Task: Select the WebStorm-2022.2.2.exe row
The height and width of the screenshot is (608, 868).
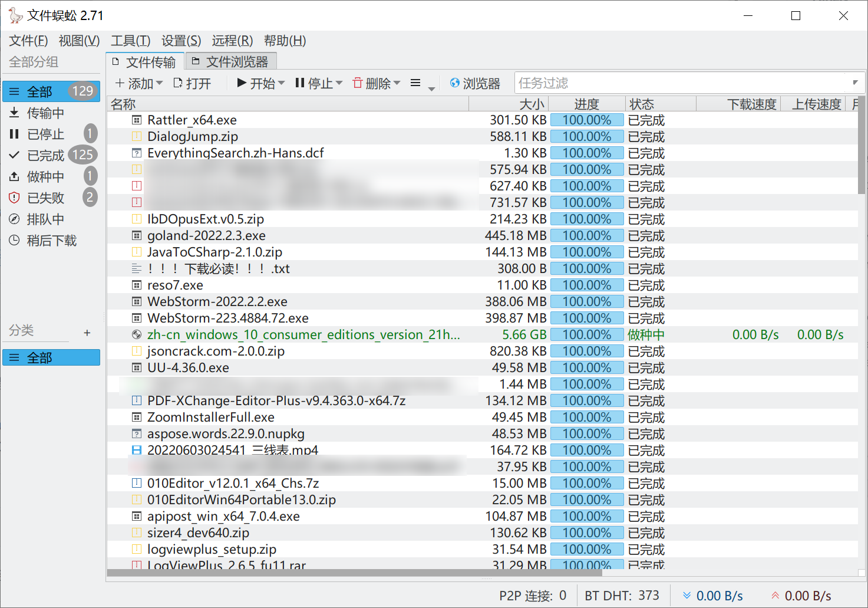Action: (483, 301)
